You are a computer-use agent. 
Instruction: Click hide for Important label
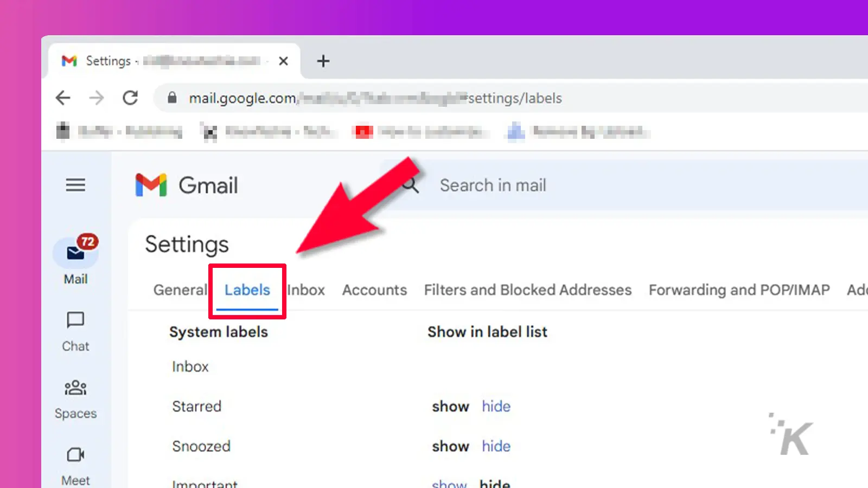pyautogui.click(x=495, y=483)
